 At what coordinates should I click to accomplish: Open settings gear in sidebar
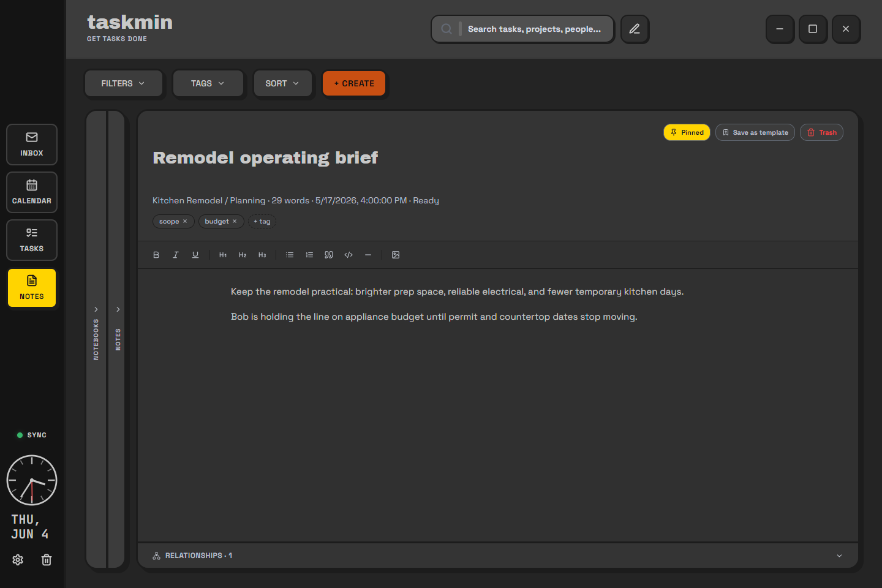click(x=18, y=560)
